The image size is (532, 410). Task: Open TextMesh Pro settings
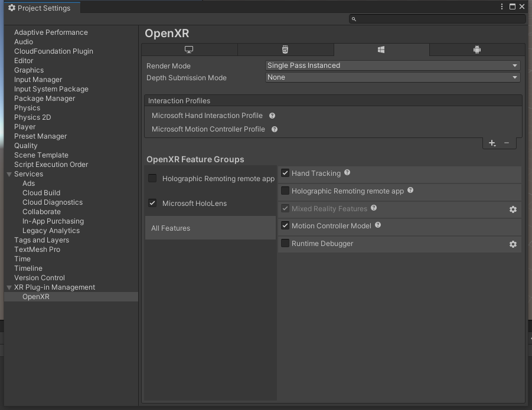point(37,250)
